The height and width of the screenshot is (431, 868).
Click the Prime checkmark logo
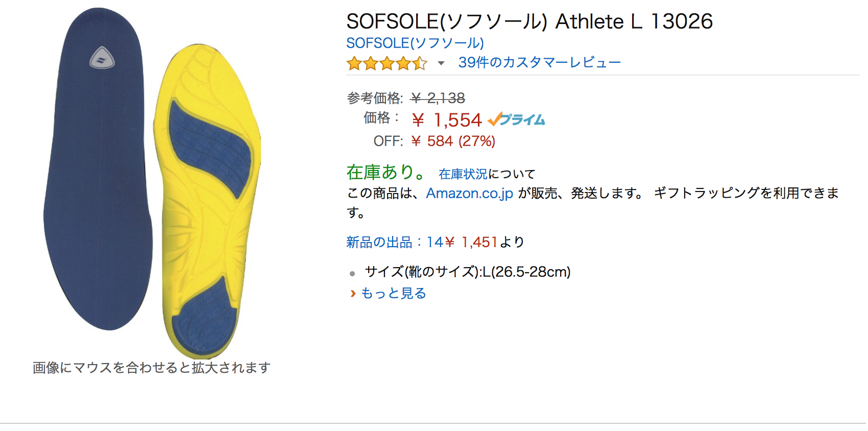click(x=517, y=119)
